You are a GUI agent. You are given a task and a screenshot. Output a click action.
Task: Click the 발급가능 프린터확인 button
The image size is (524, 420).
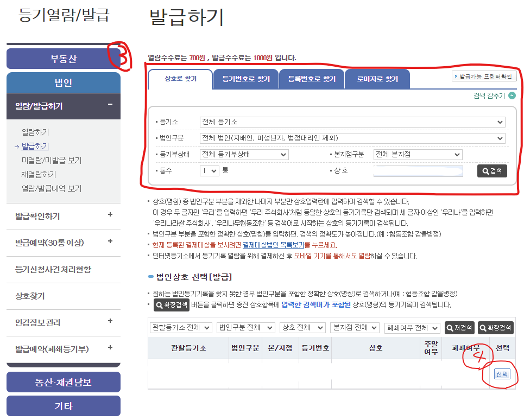click(x=484, y=77)
